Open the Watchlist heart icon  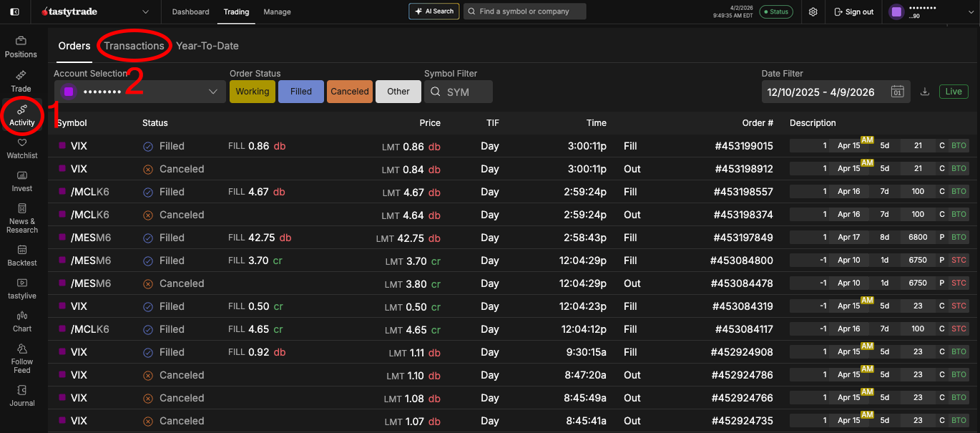(x=21, y=142)
